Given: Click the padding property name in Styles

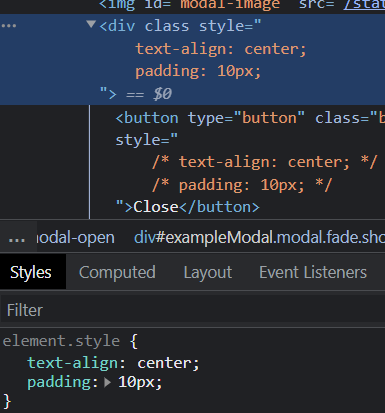Looking at the screenshot, I should point(59,382).
